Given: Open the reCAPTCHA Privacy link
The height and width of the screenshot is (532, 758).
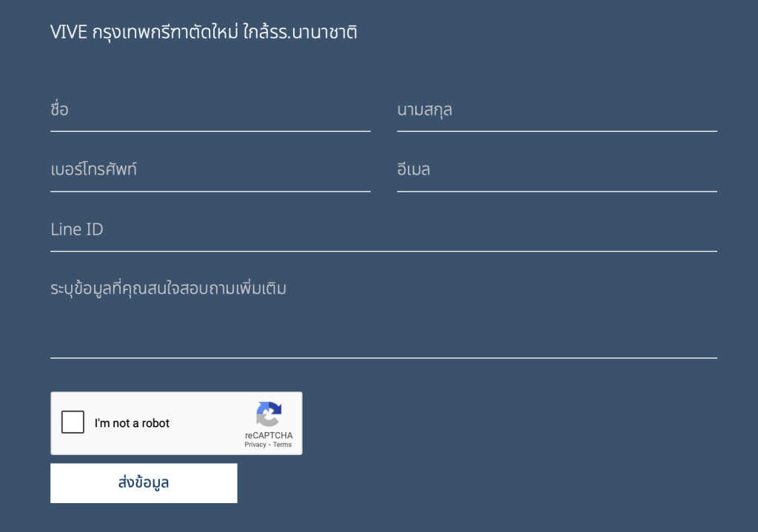Looking at the screenshot, I should pos(255,445).
